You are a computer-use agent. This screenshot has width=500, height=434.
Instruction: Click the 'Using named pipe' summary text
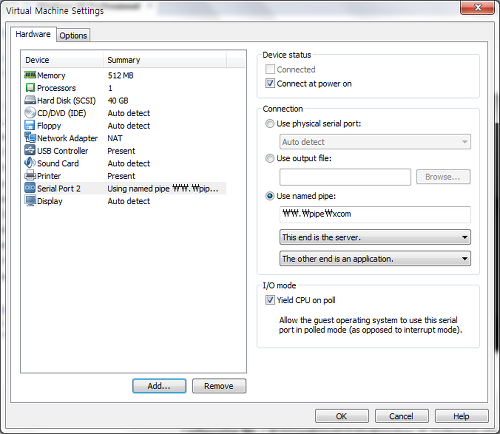click(x=163, y=189)
